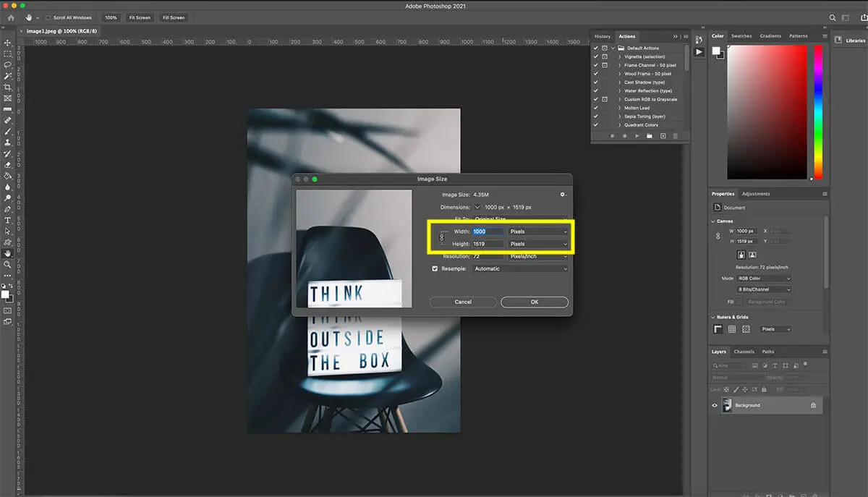Click inside the color picker field
The width and height of the screenshot is (868, 497).
(x=767, y=112)
